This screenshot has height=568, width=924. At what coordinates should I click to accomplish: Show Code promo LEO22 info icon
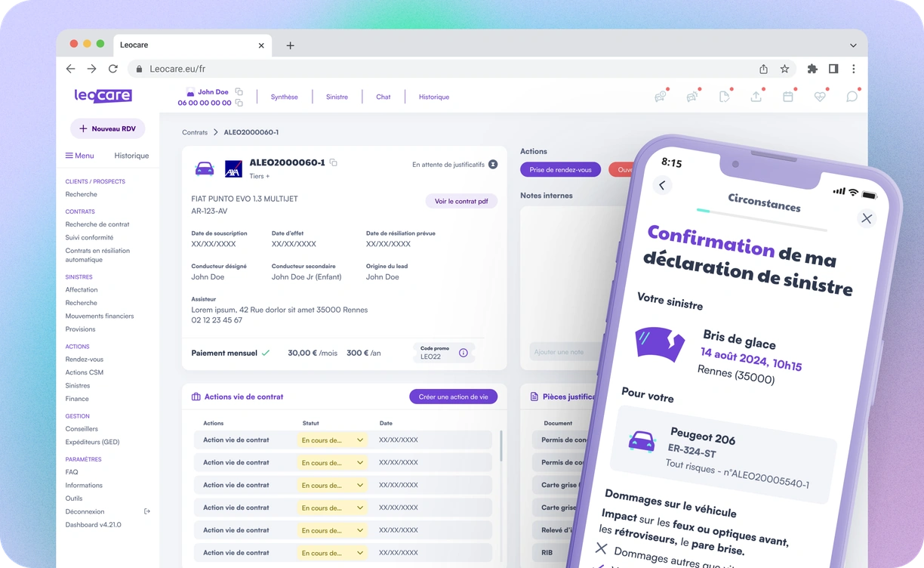click(464, 353)
